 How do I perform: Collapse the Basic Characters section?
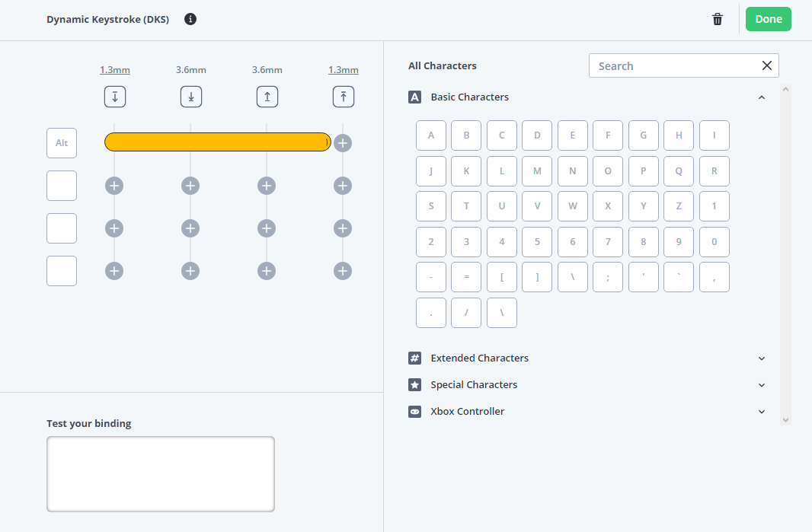[x=761, y=97]
